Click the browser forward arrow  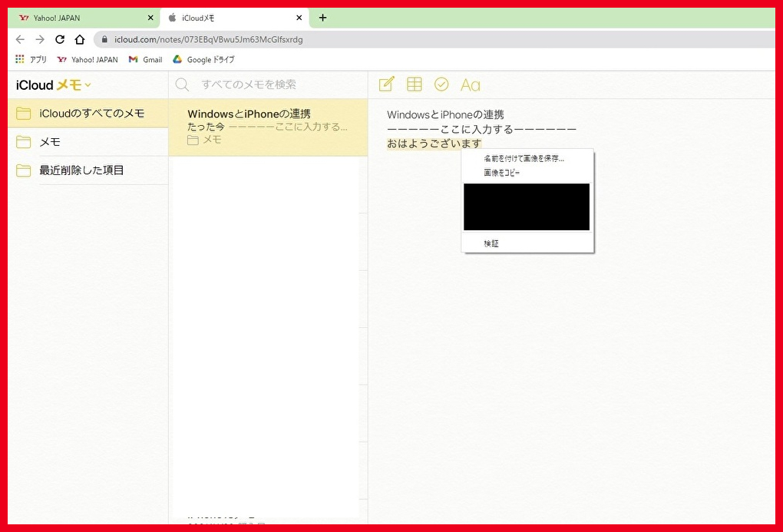(x=40, y=39)
